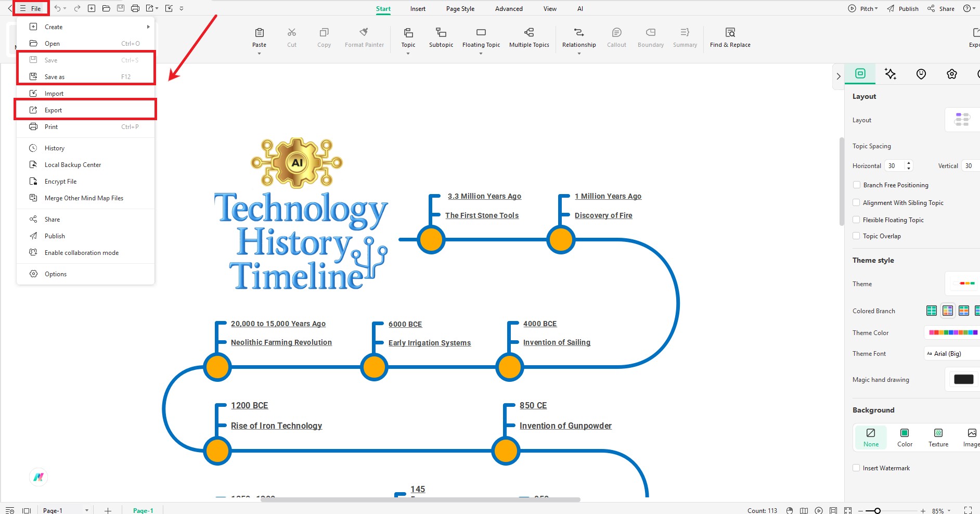The image size is (980, 514).
Task: Open the Theme Font combo box
Action: (x=952, y=353)
